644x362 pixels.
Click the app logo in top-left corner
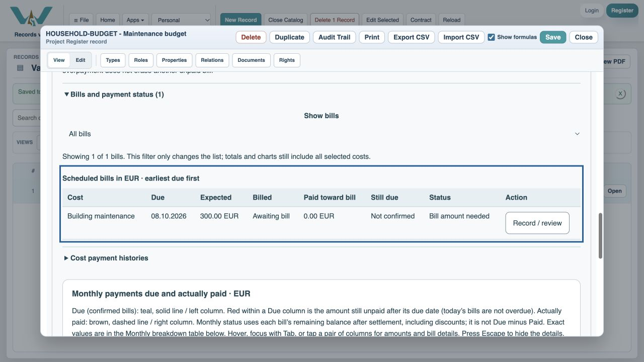(31, 16)
